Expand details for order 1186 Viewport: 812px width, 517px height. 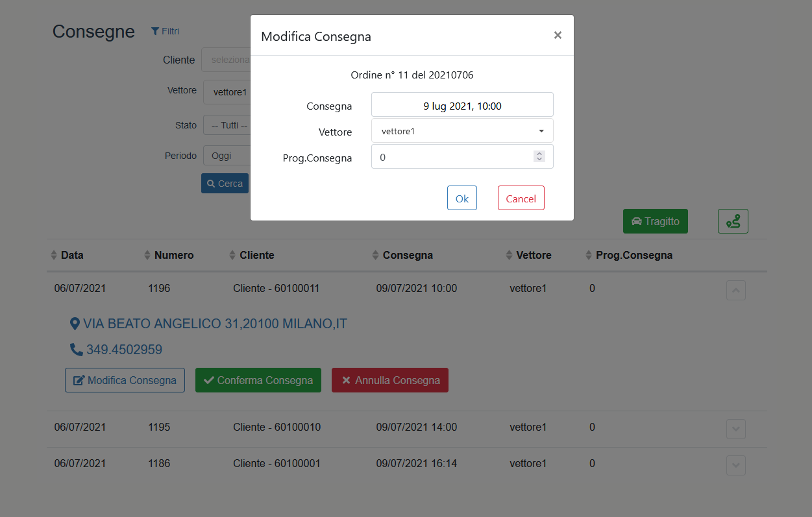pyautogui.click(x=735, y=465)
